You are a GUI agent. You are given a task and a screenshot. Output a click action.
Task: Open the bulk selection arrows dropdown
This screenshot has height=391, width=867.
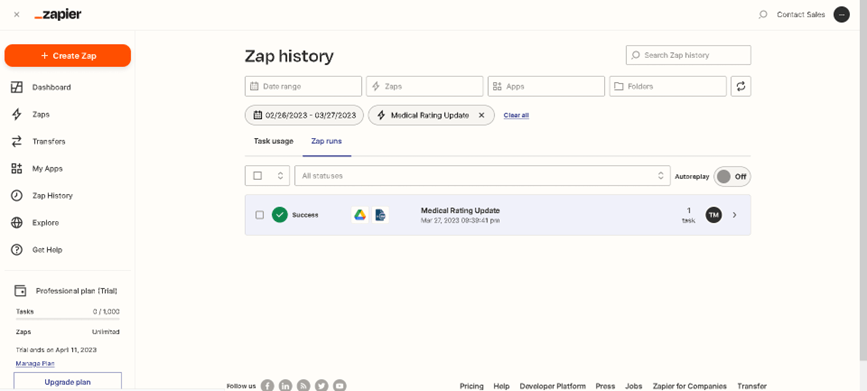280,176
